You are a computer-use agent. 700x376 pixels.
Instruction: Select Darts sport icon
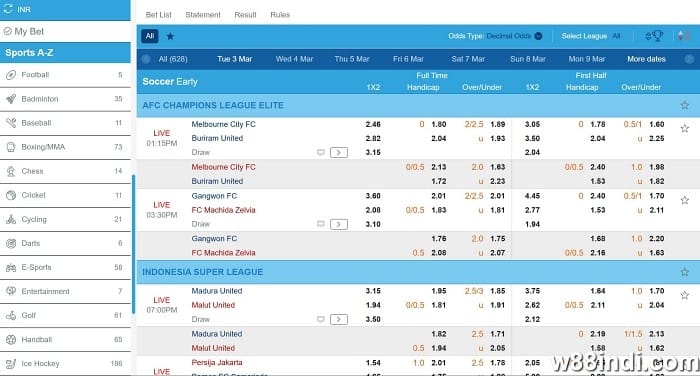[11, 243]
